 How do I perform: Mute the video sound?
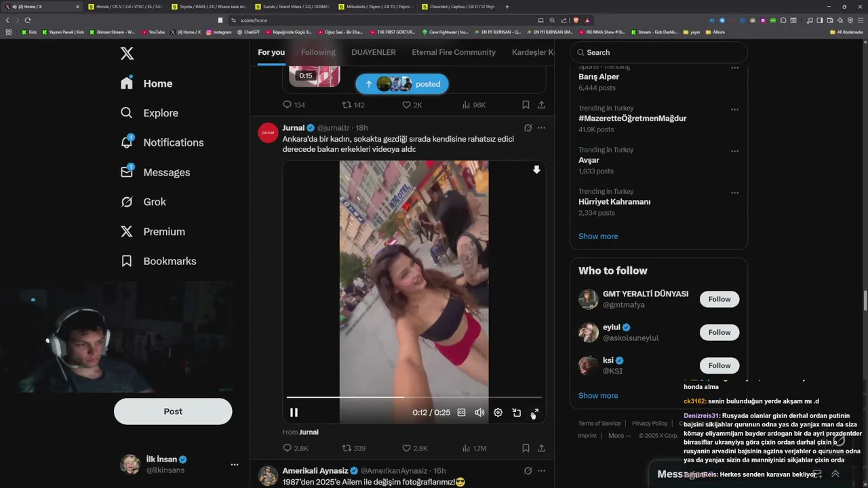pos(479,412)
